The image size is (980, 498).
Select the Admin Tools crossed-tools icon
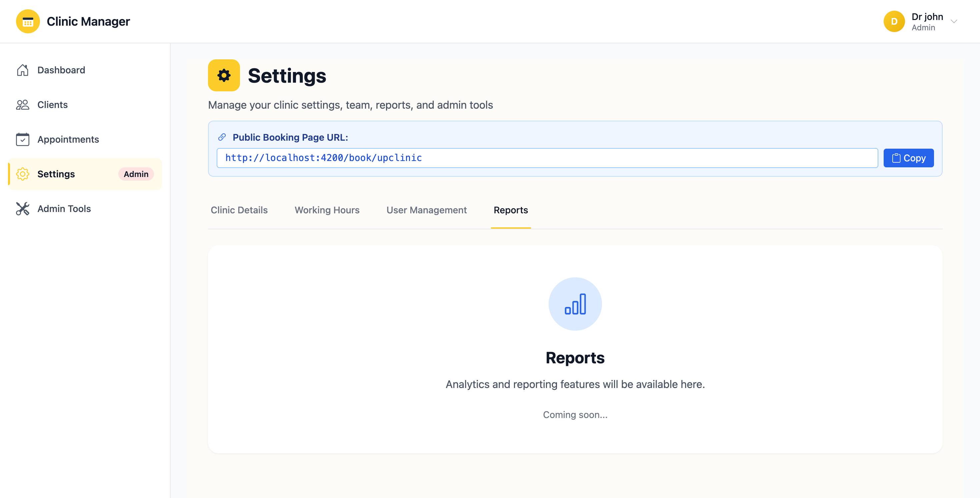coord(23,208)
